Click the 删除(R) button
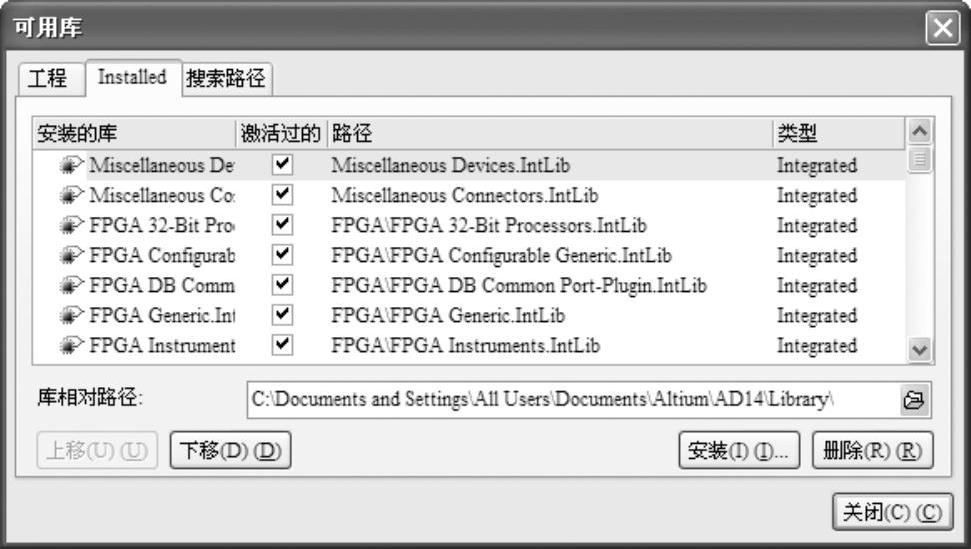971x549 pixels. (872, 451)
